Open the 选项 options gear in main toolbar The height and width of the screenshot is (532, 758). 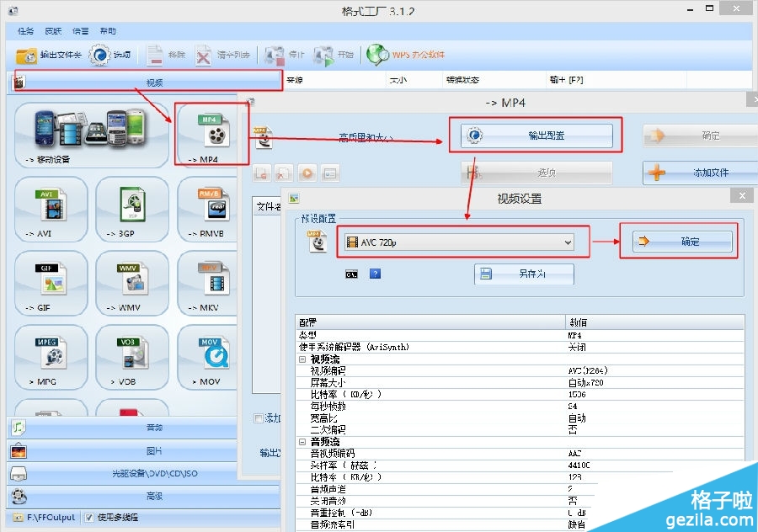click(x=109, y=55)
